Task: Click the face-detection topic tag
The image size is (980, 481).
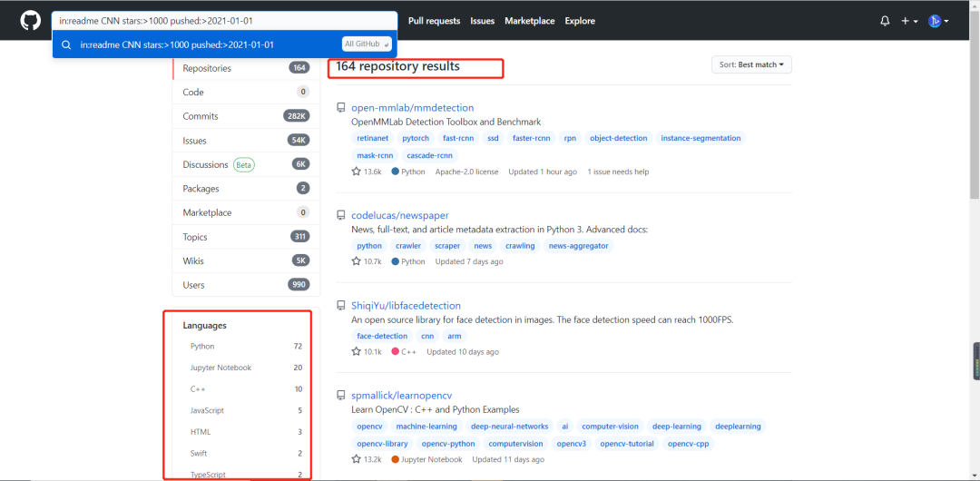Action: (381, 336)
